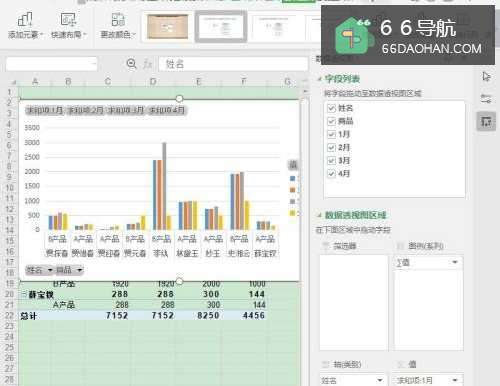Click the 求和项:1月 field button on chart
500x386 pixels.
point(45,110)
